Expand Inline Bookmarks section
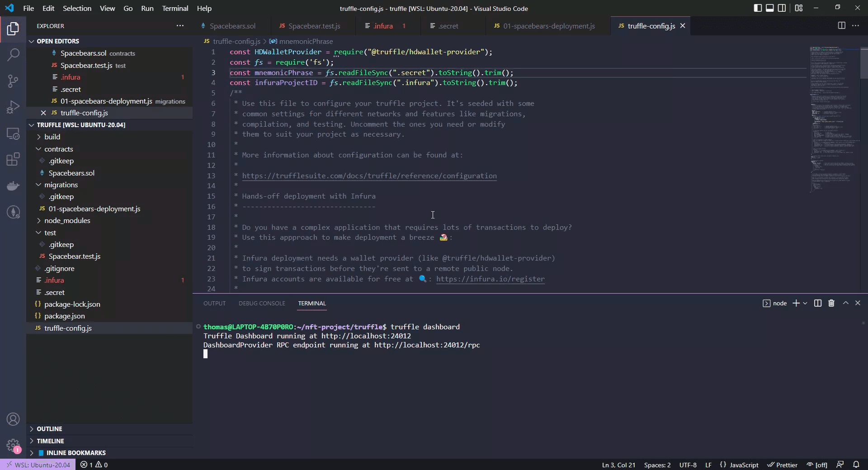 (109, 453)
